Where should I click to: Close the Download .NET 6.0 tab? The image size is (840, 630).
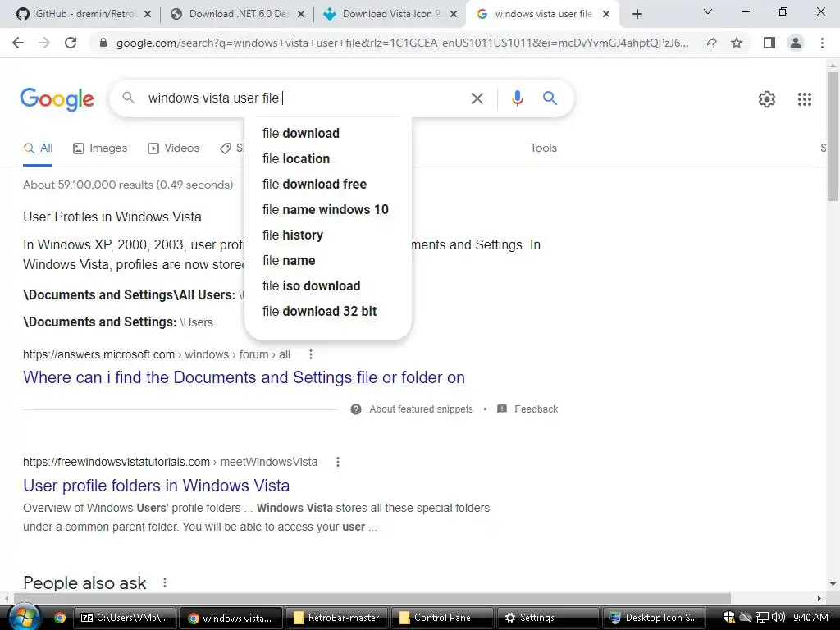tap(301, 14)
